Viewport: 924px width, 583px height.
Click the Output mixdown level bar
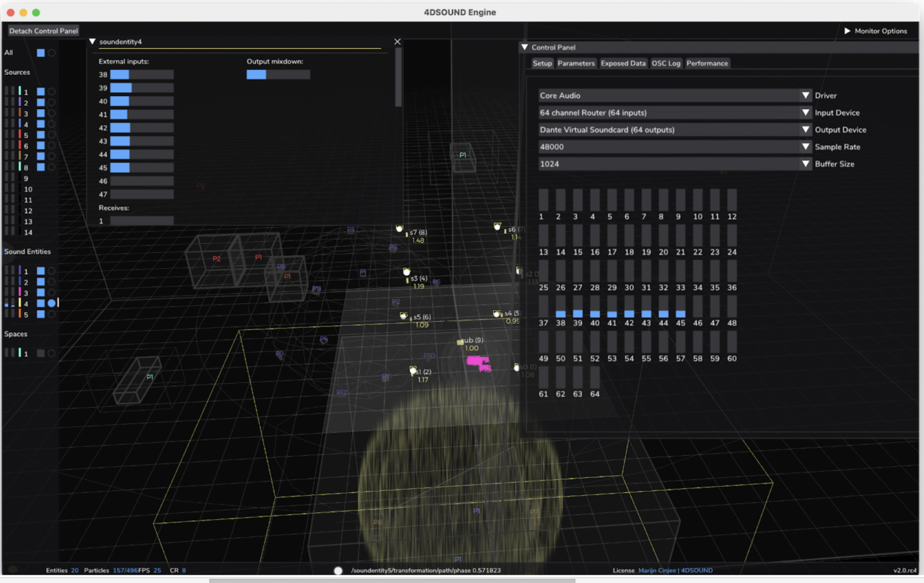(278, 74)
